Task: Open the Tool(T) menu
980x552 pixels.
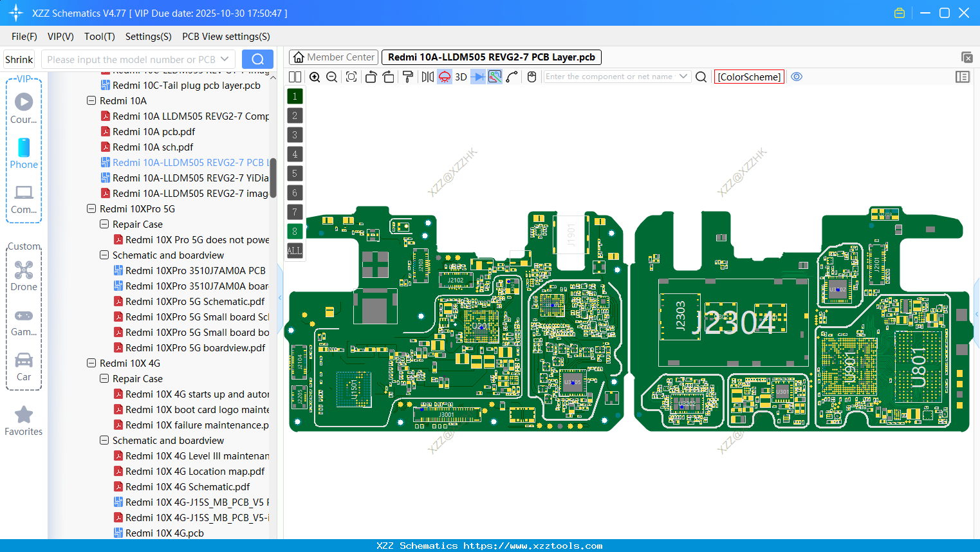Action: pyautogui.click(x=99, y=37)
